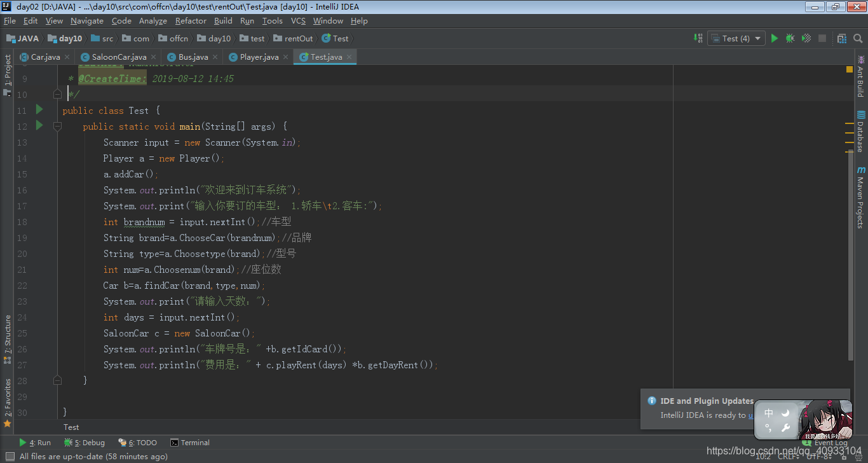Collapse the comment block fold marker on line 10
This screenshot has width=868, height=463.
(57, 94)
